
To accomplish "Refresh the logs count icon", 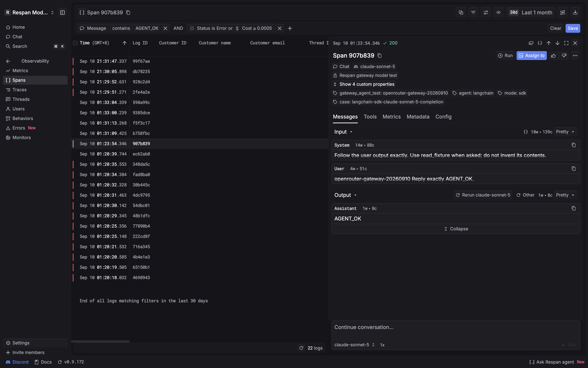I will coord(301,348).
